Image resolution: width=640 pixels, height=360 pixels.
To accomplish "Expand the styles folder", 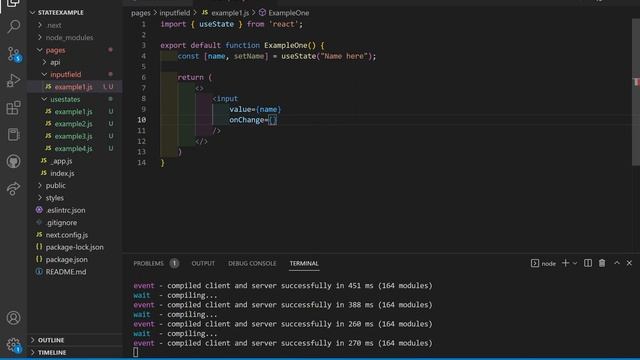I will coord(75,198).
